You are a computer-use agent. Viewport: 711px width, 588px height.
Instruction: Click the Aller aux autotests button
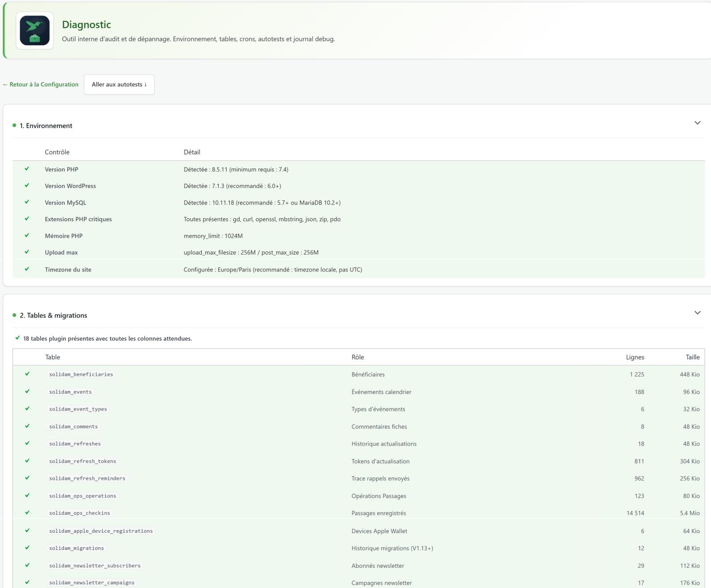119,84
